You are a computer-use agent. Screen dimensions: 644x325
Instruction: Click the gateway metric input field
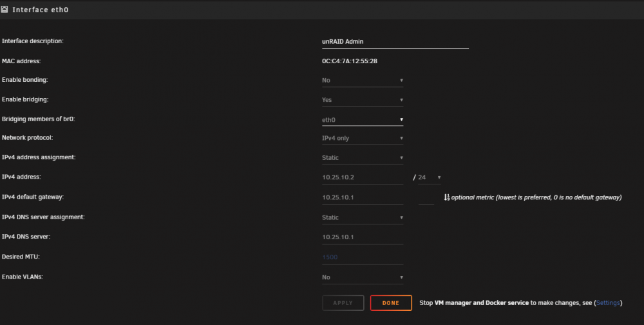426,198
